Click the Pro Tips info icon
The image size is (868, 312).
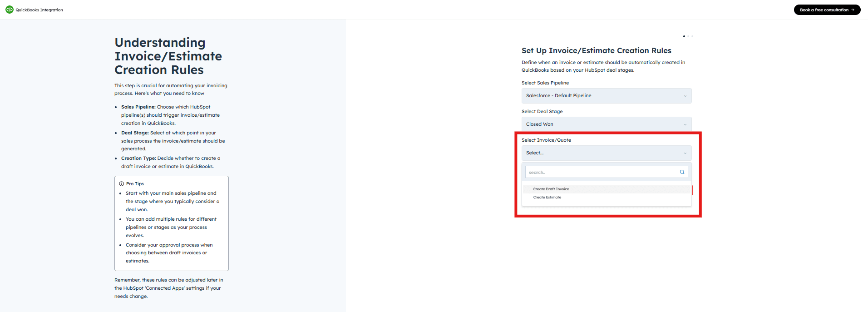click(x=121, y=184)
